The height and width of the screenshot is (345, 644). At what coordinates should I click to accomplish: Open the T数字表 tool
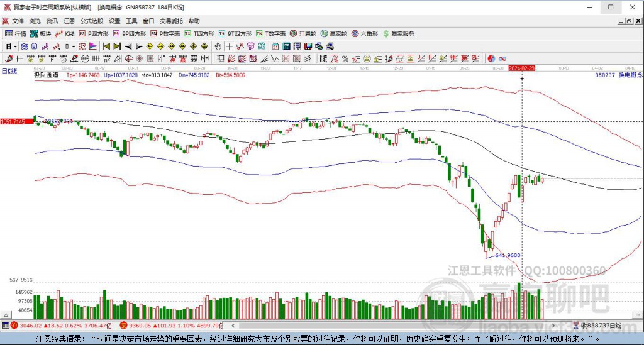coord(270,34)
